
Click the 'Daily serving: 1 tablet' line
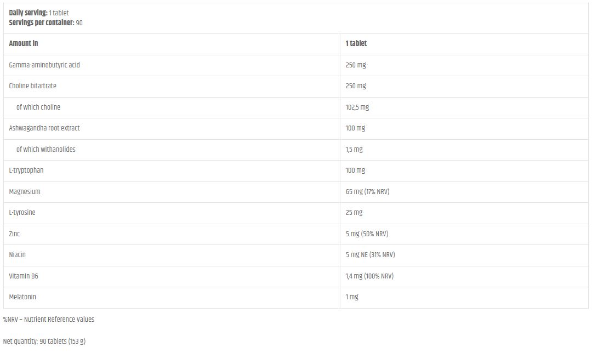point(39,13)
